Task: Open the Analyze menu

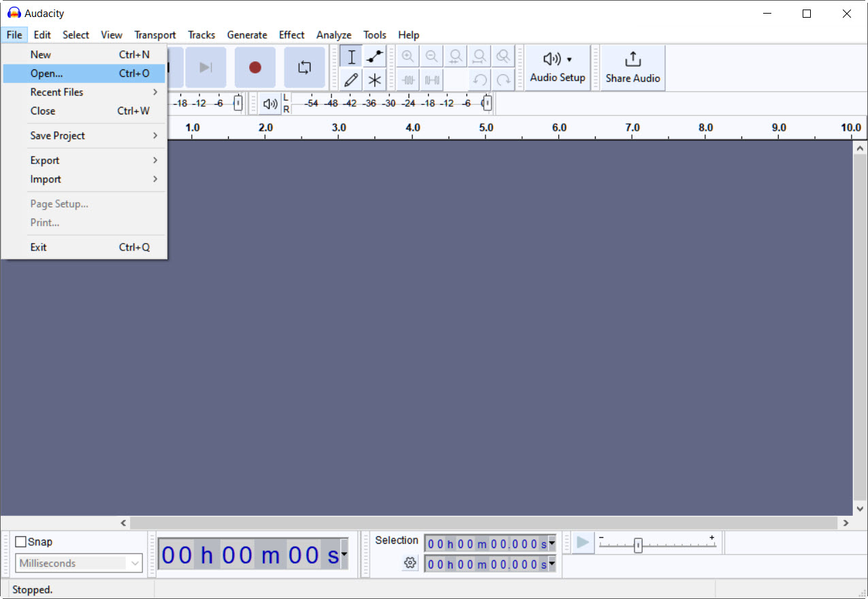Action: pyautogui.click(x=334, y=35)
